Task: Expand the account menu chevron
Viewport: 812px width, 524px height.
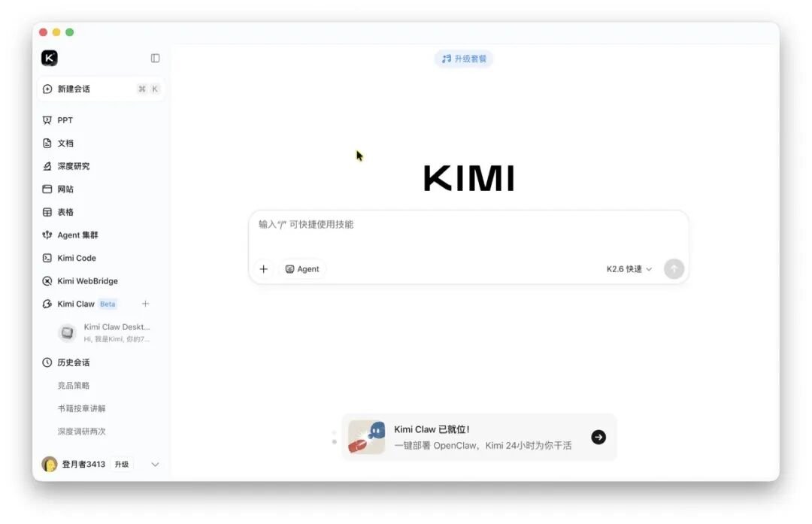Action: (155, 465)
